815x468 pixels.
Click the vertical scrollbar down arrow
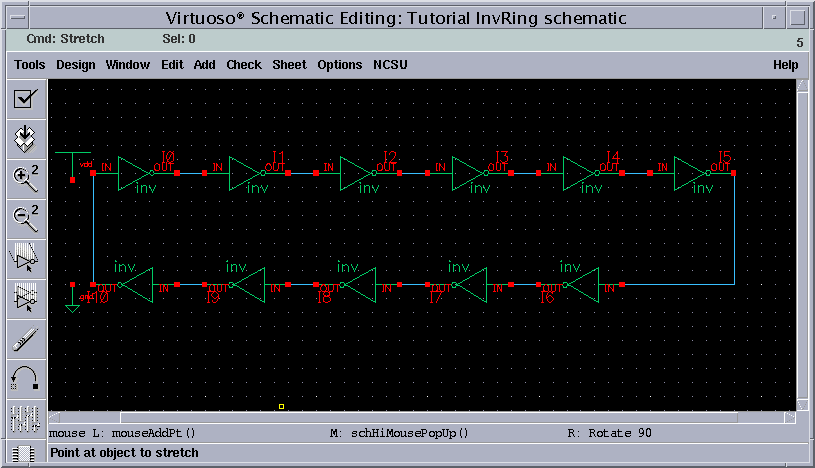point(803,405)
